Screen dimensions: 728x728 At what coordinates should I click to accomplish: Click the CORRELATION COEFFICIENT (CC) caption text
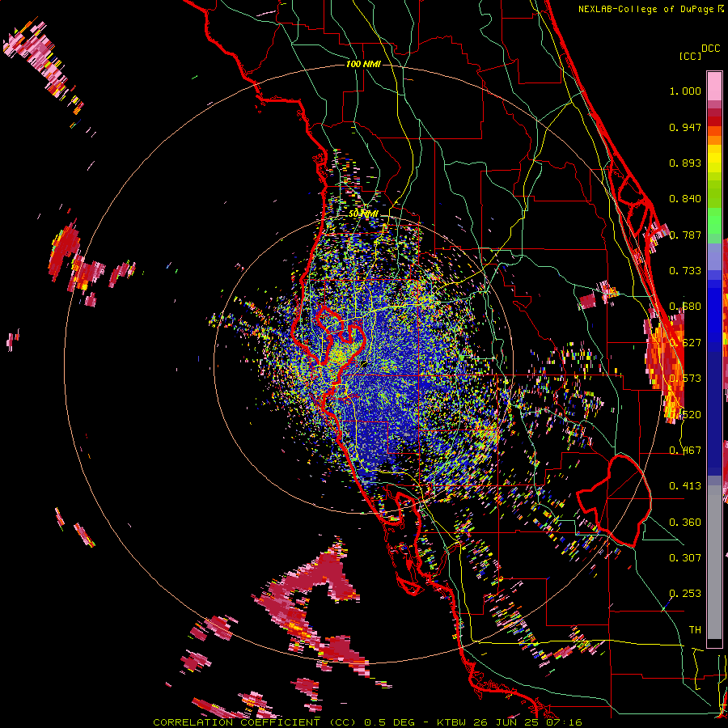(255, 722)
